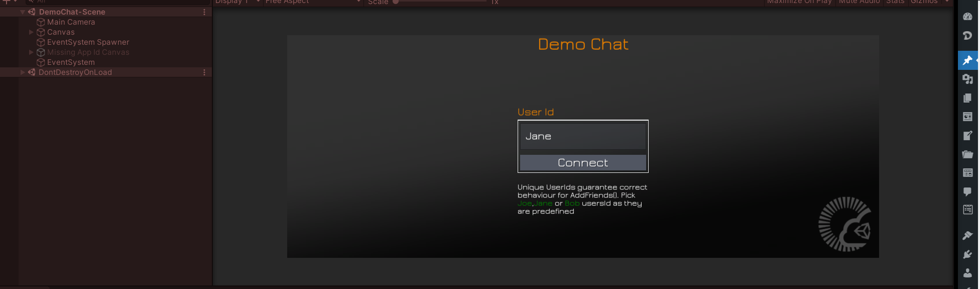Click the stacked pages icon in sidebar
This screenshot has width=980, height=289.
point(967,98)
